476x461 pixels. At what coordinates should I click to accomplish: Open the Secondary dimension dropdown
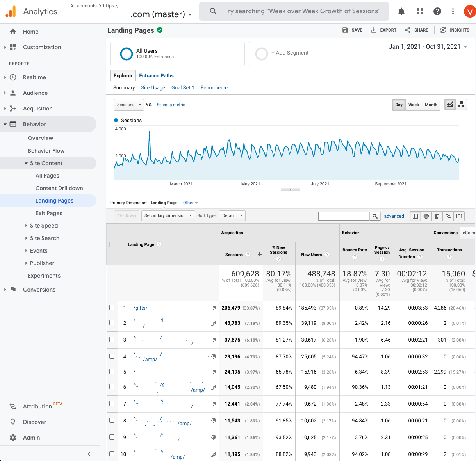point(168,215)
